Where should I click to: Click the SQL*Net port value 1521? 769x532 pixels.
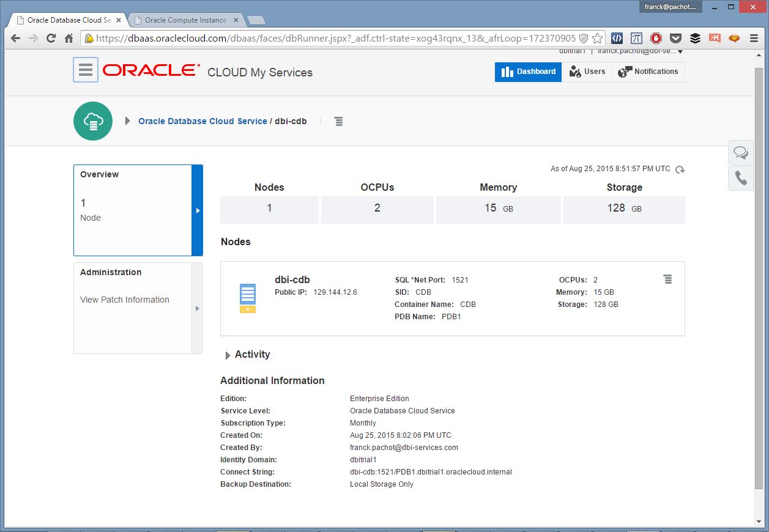460,280
